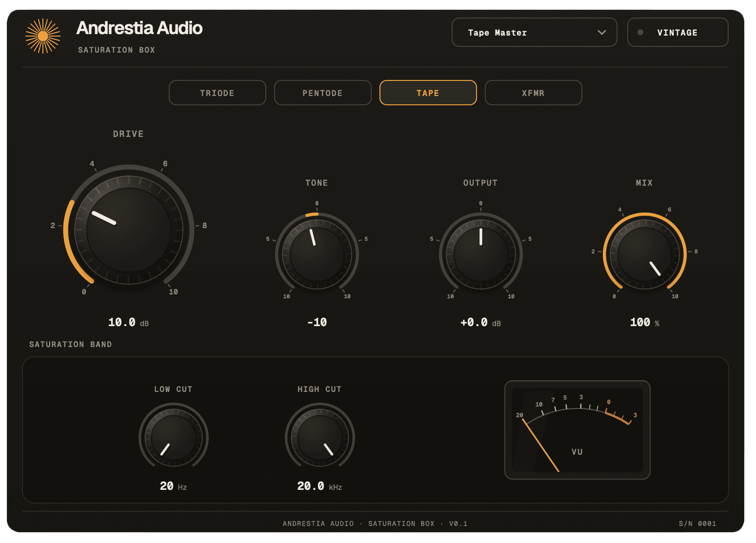Viewport: 756px width, 543px height.
Task: Click the TONE label text
Action: (x=317, y=183)
